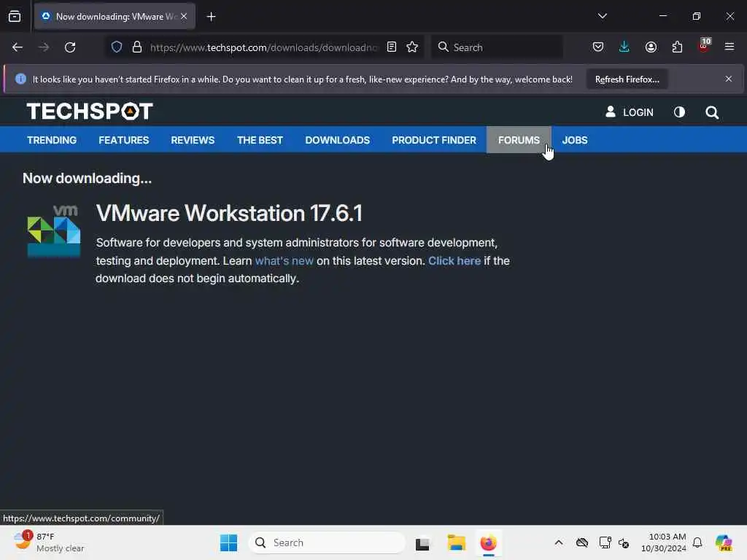The height and width of the screenshot is (560, 747).
Task: Open File Explorer from the taskbar
Action: [x=456, y=542]
